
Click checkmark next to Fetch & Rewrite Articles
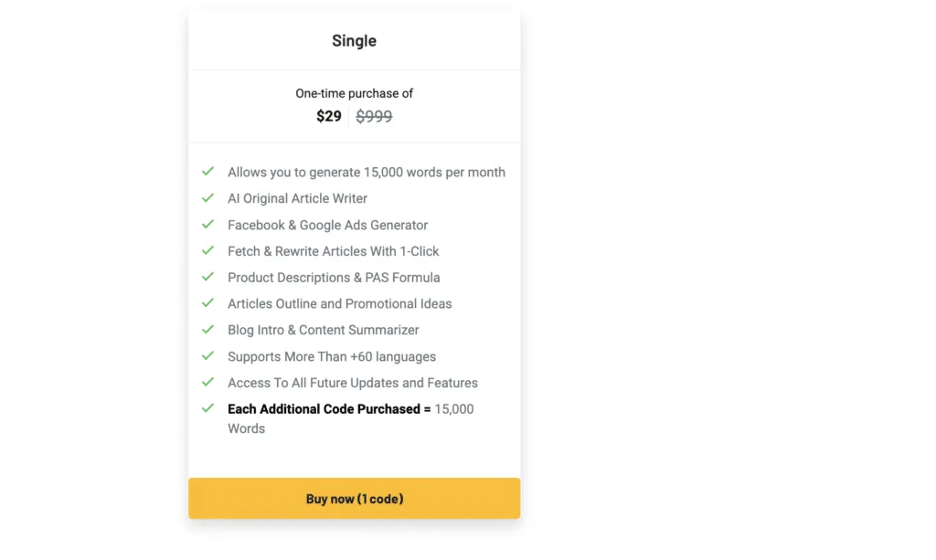[207, 250]
